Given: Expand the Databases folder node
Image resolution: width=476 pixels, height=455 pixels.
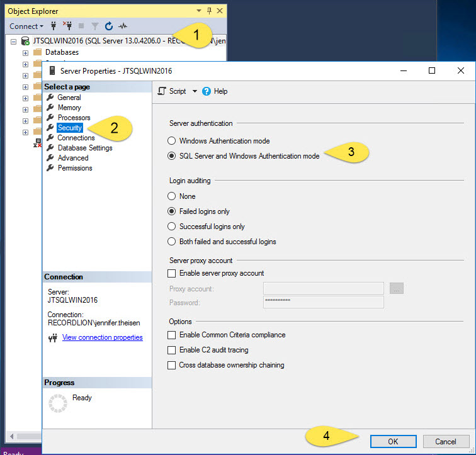Looking at the screenshot, I should (x=25, y=53).
